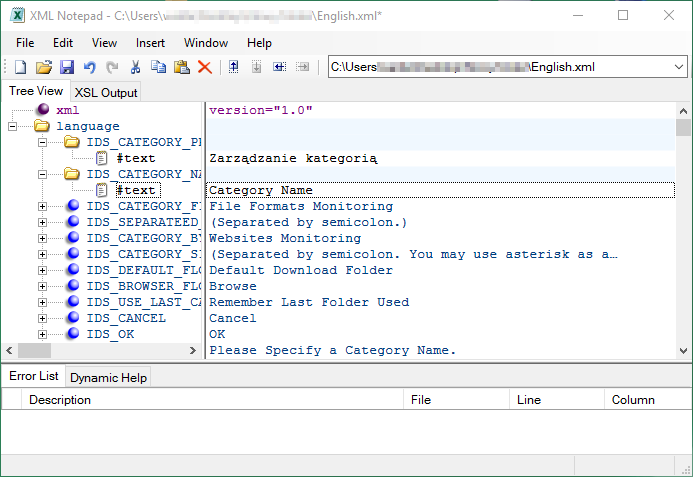Expand the IDS_DEFAULT_FLO node
693x477 pixels.
42,270
